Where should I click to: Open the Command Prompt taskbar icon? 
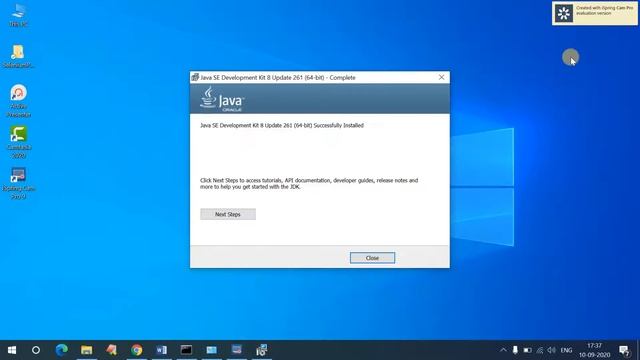pyautogui.click(x=187, y=350)
